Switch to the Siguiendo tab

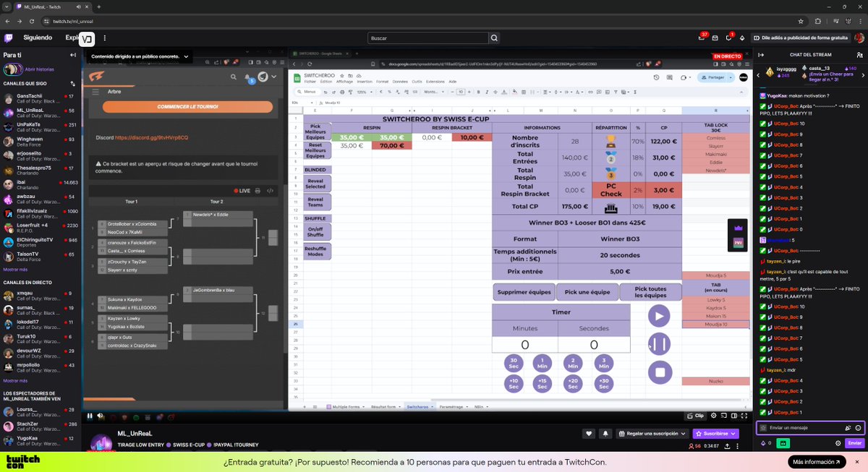(38, 38)
